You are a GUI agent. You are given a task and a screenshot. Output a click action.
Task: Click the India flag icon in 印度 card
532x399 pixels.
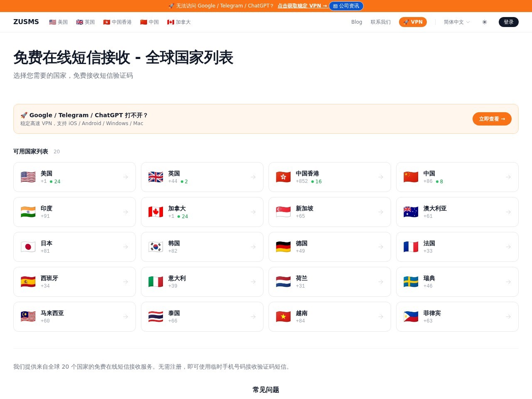pos(28,212)
